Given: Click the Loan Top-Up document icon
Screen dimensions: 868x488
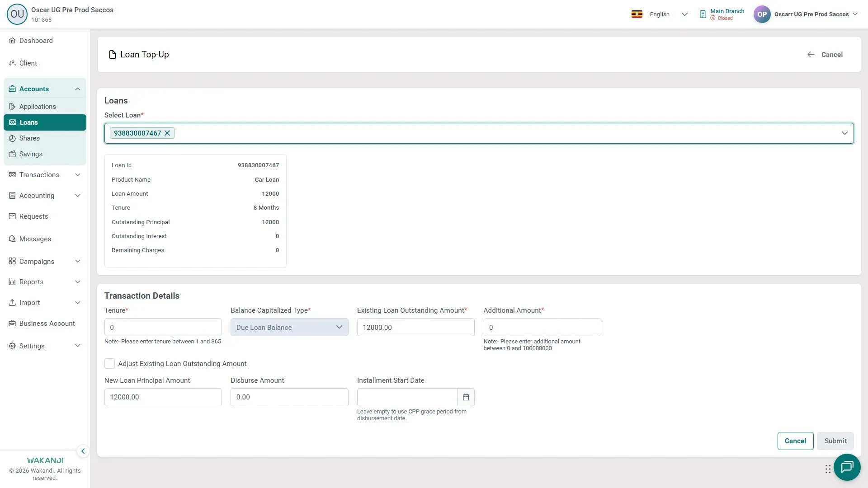Looking at the screenshot, I should click(x=113, y=55).
